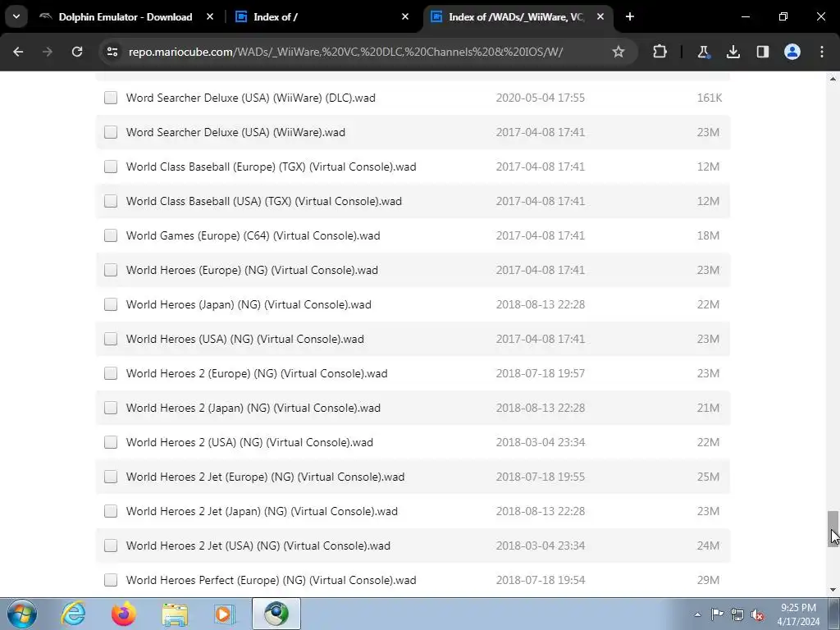Download World Heroes (USA) (NG) wad
The width and height of the screenshot is (840, 630).
(x=244, y=339)
